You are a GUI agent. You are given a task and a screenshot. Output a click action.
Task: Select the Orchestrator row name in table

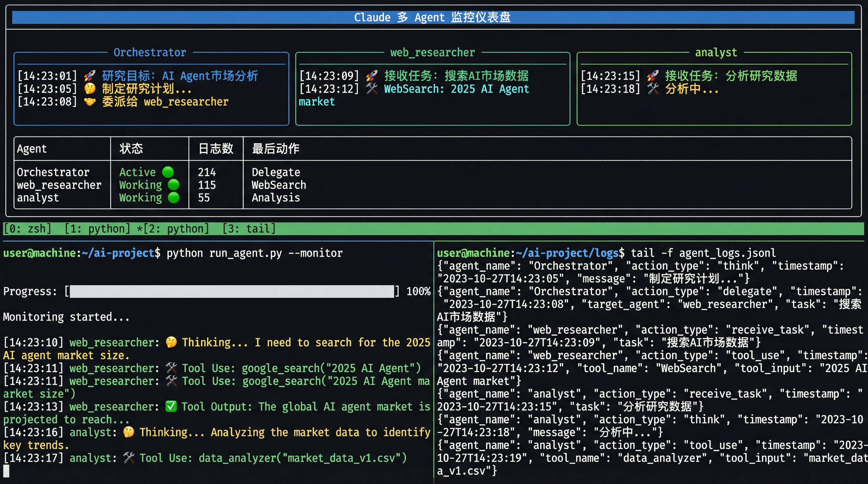(53, 172)
